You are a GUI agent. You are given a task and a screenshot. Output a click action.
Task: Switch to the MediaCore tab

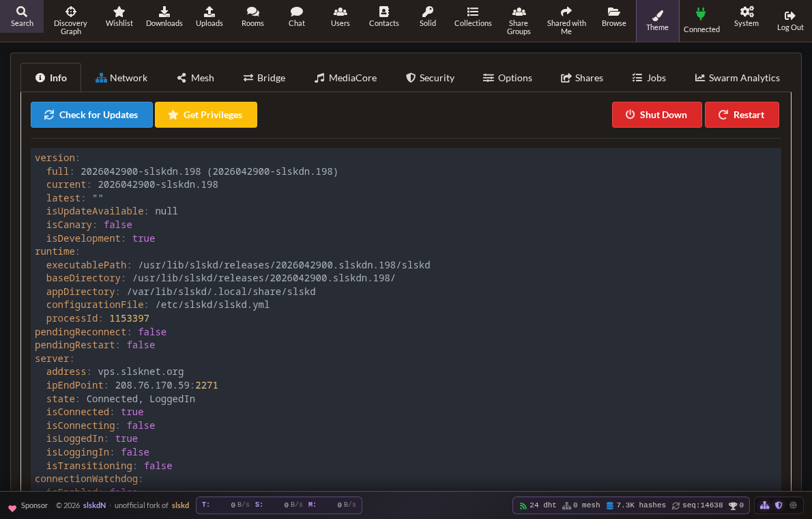pos(345,78)
